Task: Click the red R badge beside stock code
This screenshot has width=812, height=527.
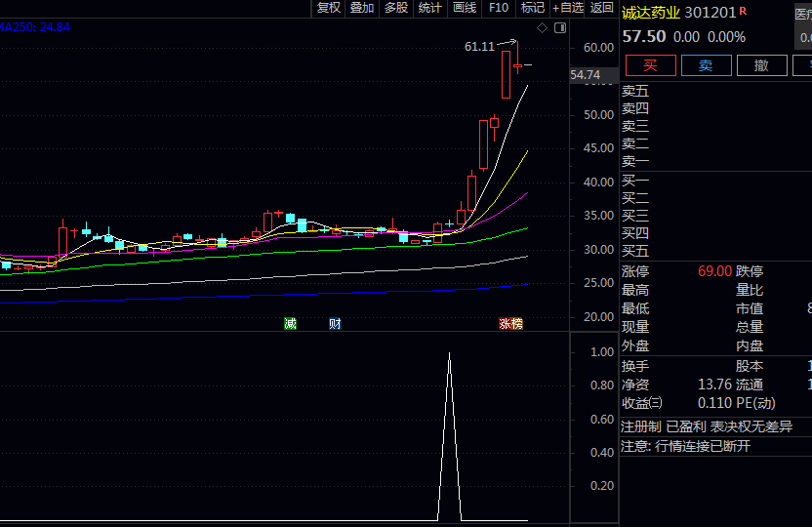Action: (743, 11)
